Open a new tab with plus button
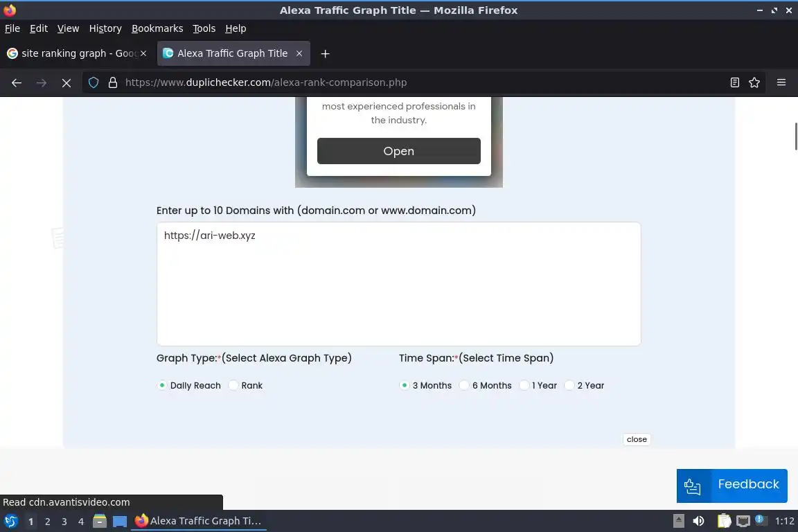 click(325, 53)
